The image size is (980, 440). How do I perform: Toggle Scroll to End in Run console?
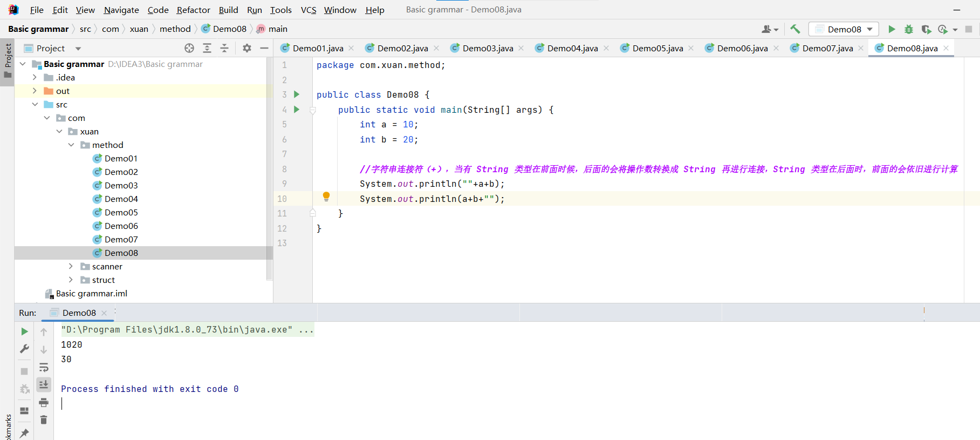[x=44, y=384]
